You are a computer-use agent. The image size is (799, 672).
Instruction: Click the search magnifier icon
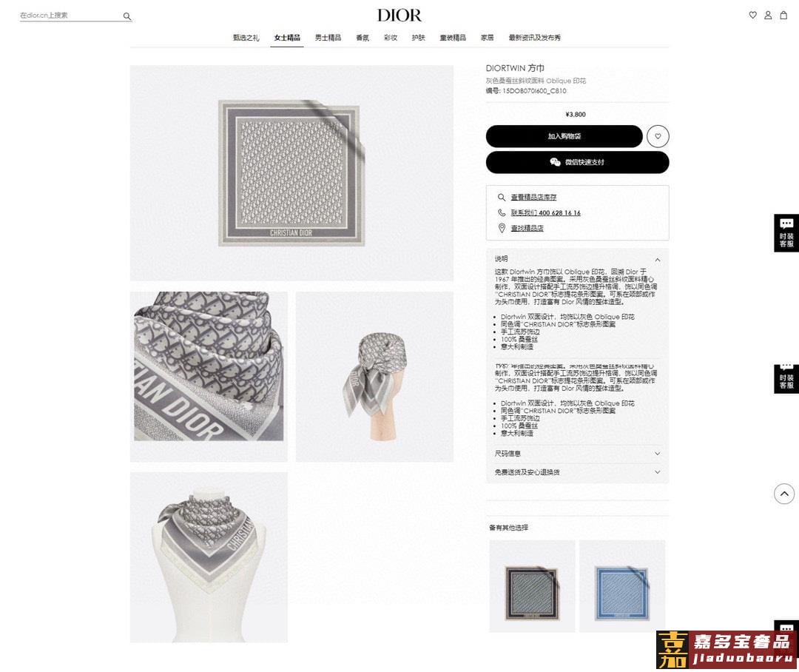click(x=127, y=16)
